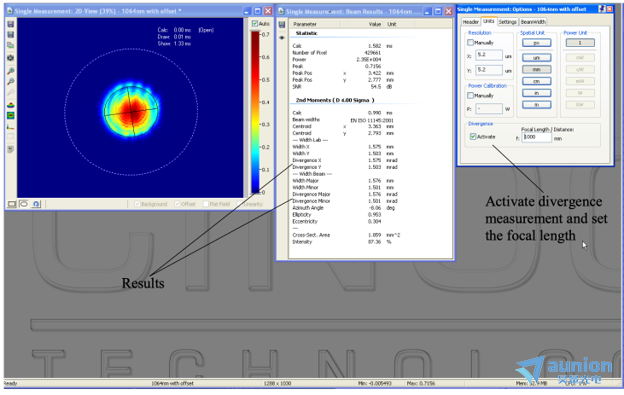Switch to the 3D rainbow cone view icon
The width and height of the screenshot is (624, 395).
coord(11,105)
